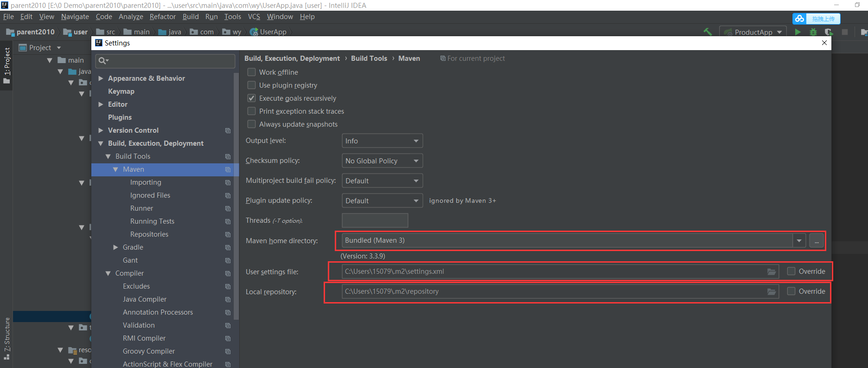
Task: Enable Use plugin registry checkbox
Action: pyautogui.click(x=251, y=85)
